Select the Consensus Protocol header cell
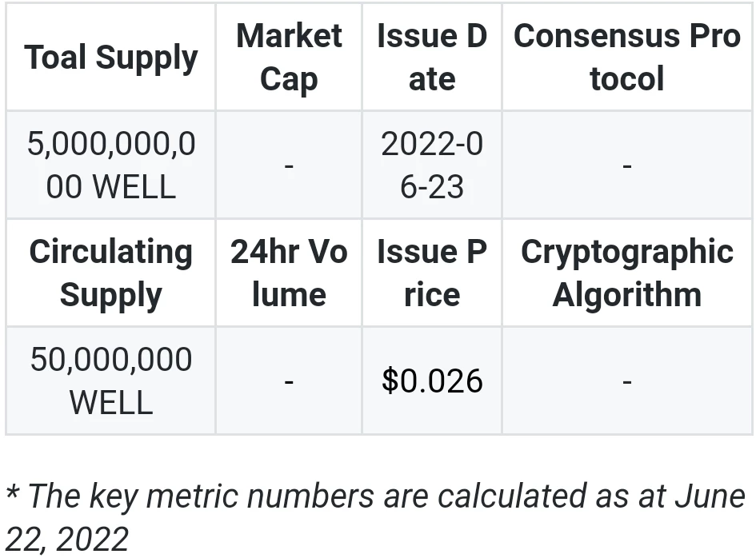Image resolution: width=756 pixels, height=558 pixels. 626,57
